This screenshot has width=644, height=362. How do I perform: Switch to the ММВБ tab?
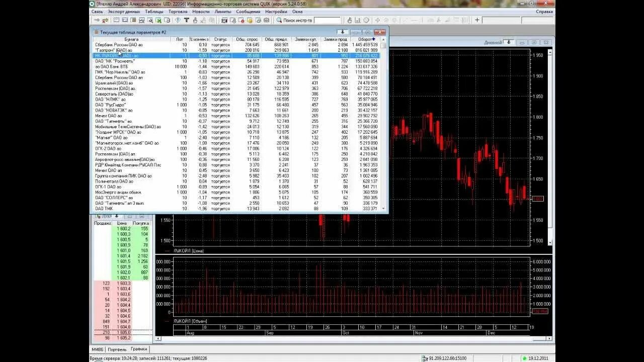[x=97, y=349]
